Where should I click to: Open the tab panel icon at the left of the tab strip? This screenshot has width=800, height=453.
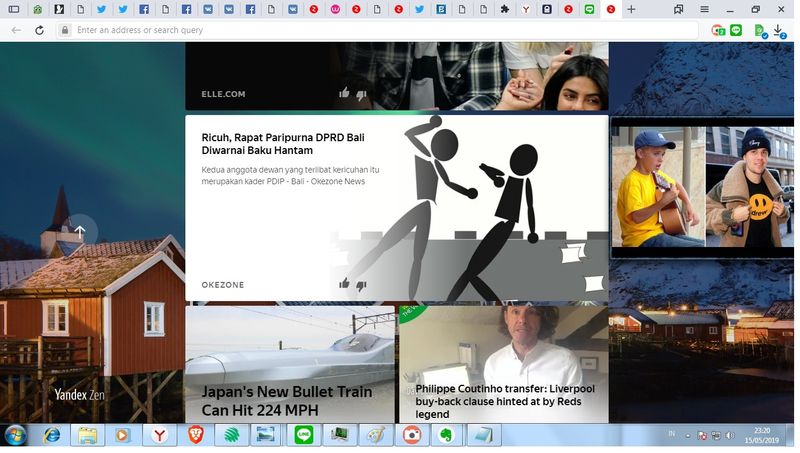click(x=14, y=9)
